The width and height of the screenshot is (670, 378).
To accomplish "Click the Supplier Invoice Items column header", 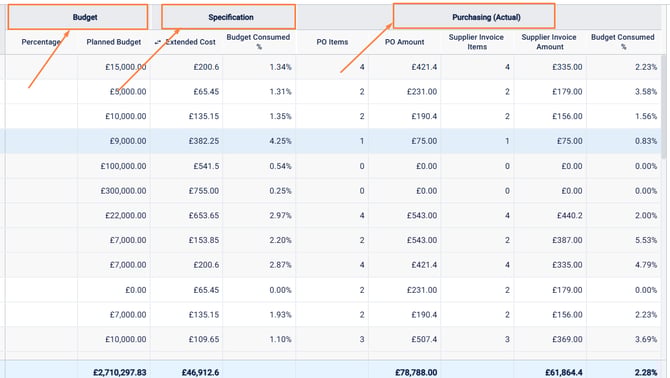I will 476,42.
